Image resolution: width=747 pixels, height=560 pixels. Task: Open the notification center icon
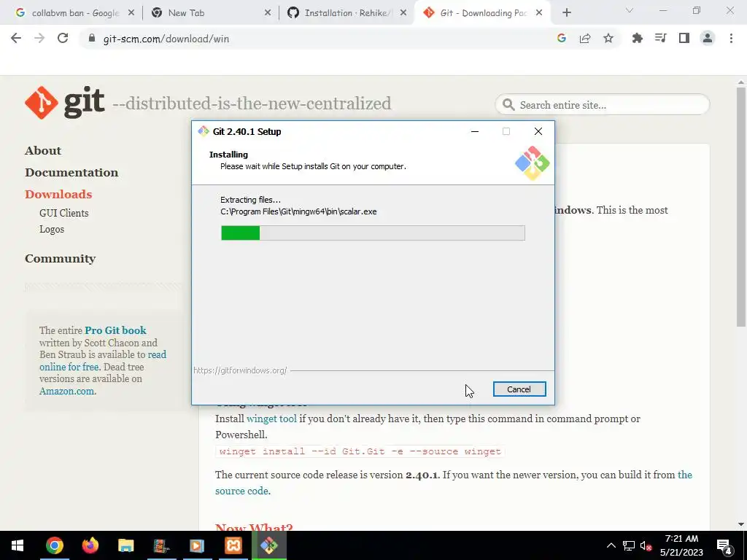pos(724,545)
